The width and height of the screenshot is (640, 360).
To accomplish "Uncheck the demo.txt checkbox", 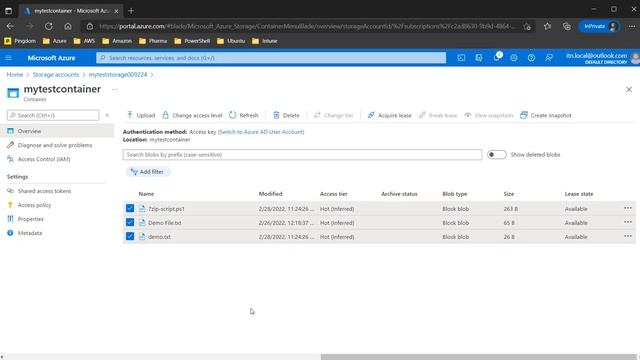I will [130, 236].
